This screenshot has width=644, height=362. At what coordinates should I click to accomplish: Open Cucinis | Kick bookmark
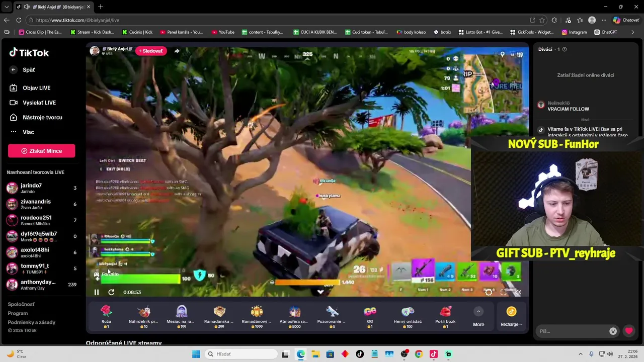click(x=137, y=32)
